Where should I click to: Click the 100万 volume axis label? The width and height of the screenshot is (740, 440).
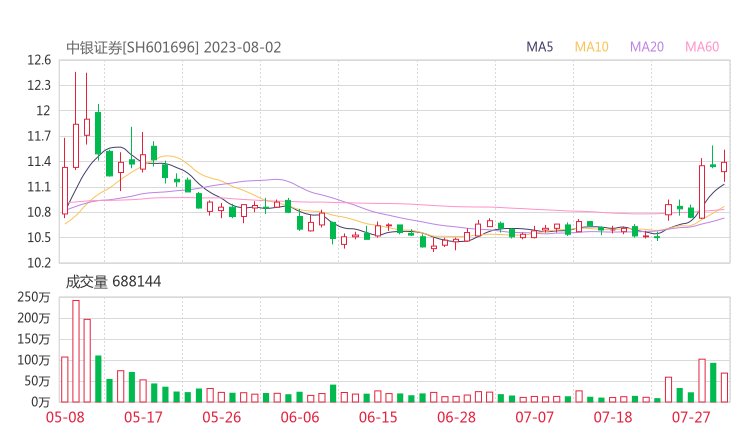coord(34,361)
